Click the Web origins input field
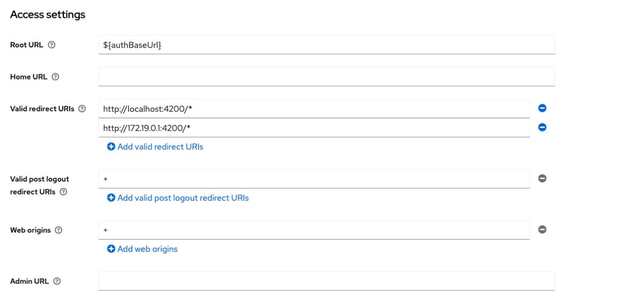The height and width of the screenshot is (304, 644). (x=314, y=230)
